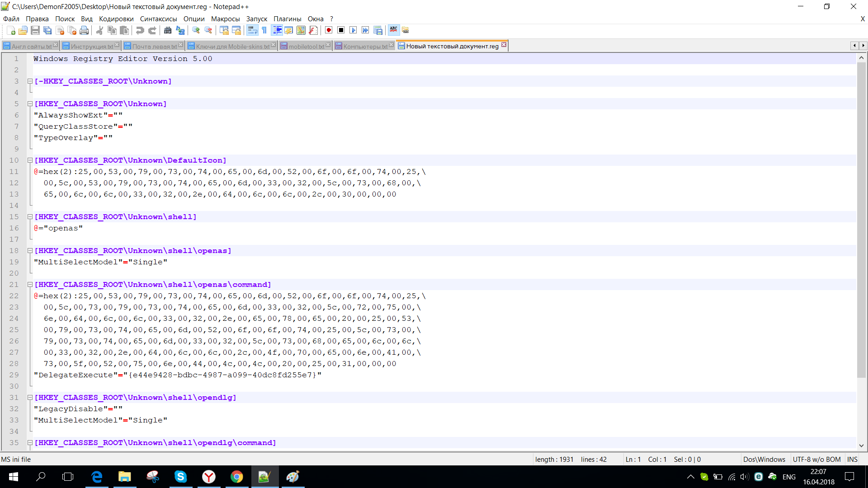Start macro recording with red dot
The width and height of the screenshot is (868, 488).
pos(329,30)
